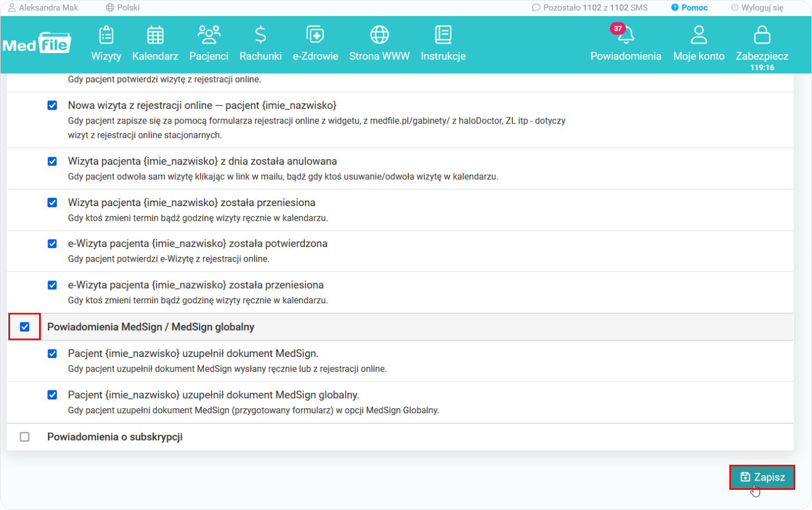Click description about opcji MedSign Globalny
Image resolution: width=812 pixels, height=510 pixels.
(x=254, y=411)
